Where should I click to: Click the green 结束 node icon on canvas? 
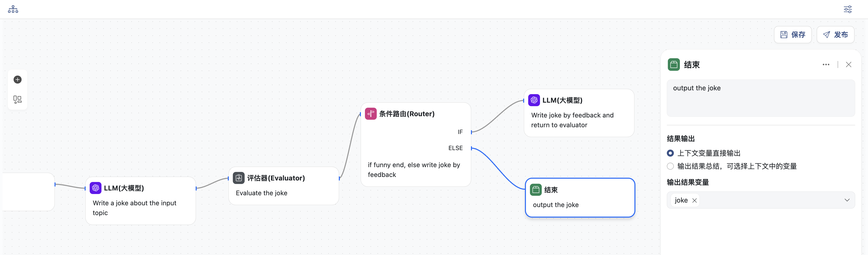click(536, 190)
